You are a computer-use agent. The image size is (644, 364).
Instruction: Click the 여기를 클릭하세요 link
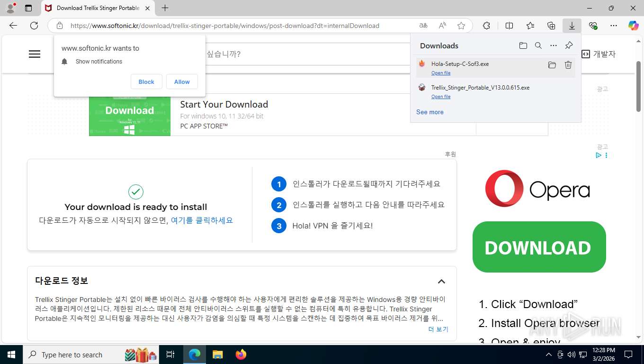(202, 220)
